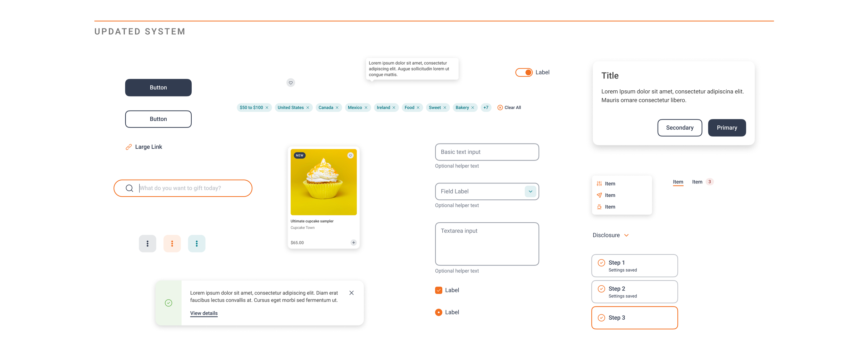Image resolution: width=868 pixels, height=362 pixels.
Task: Remove the Food filter chip
Action: pyautogui.click(x=418, y=108)
